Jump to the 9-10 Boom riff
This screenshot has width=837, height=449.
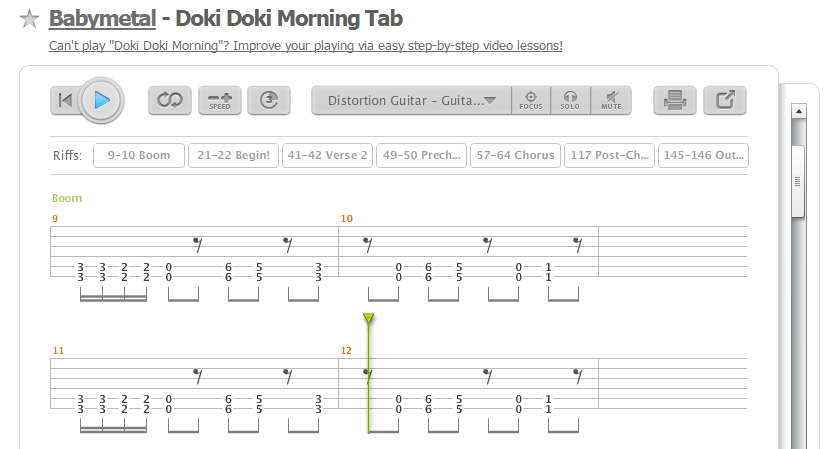coord(139,155)
